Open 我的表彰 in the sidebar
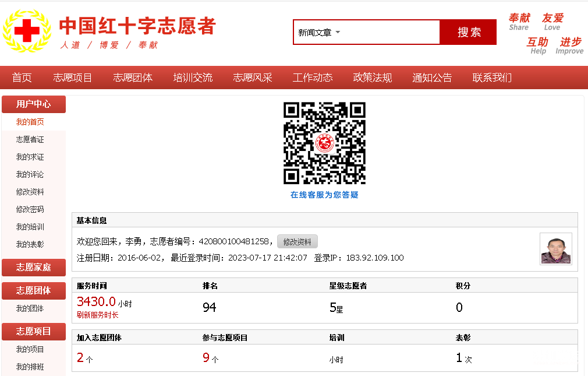The height and width of the screenshot is (376, 588). (x=30, y=244)
